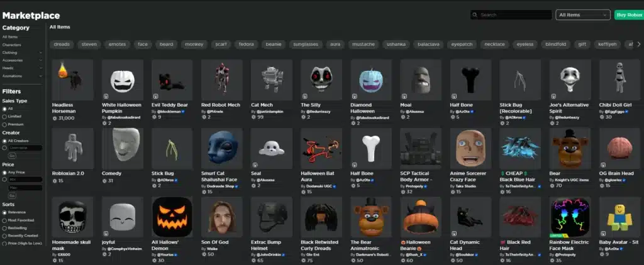Select the Any Price radio option
Screen dimensions: 644x265
pyautogui.click(x=4, y=172)
